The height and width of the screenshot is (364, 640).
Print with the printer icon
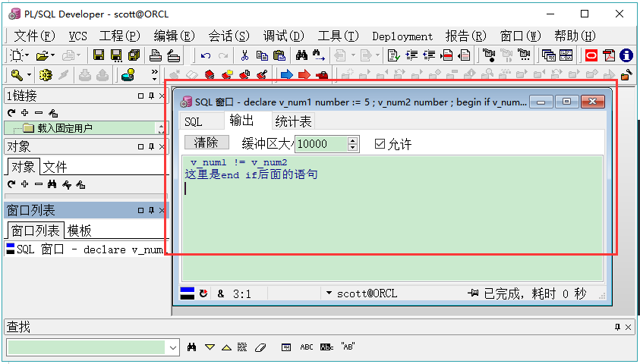(x=156, y=55)
